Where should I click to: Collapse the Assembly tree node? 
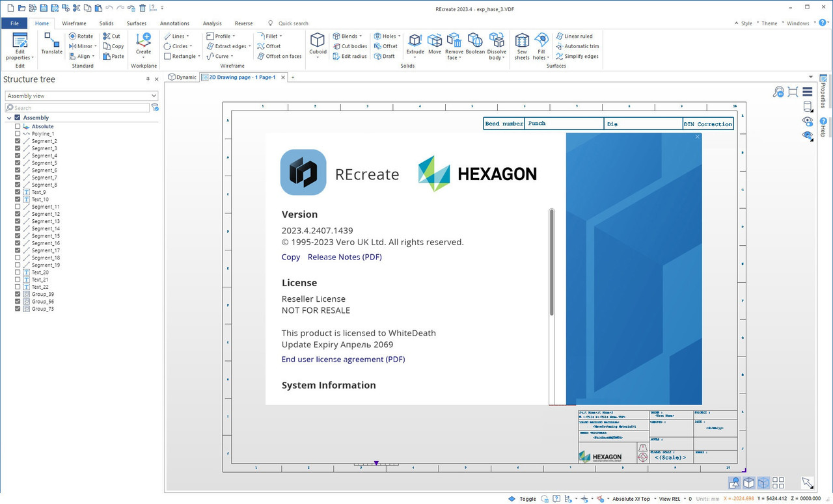(9, 118)
